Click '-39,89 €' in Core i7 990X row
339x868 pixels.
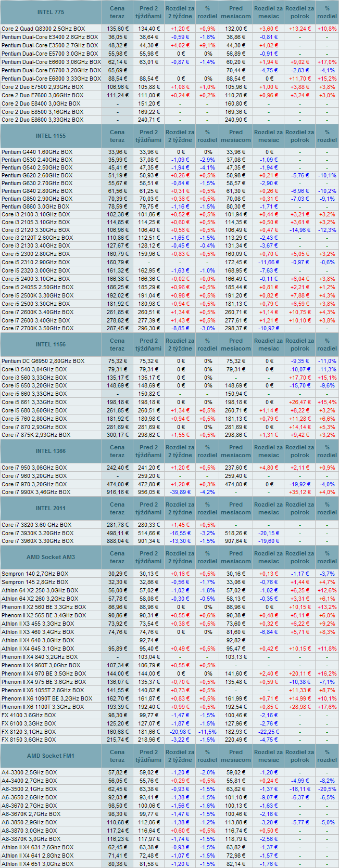coord(180,492)
